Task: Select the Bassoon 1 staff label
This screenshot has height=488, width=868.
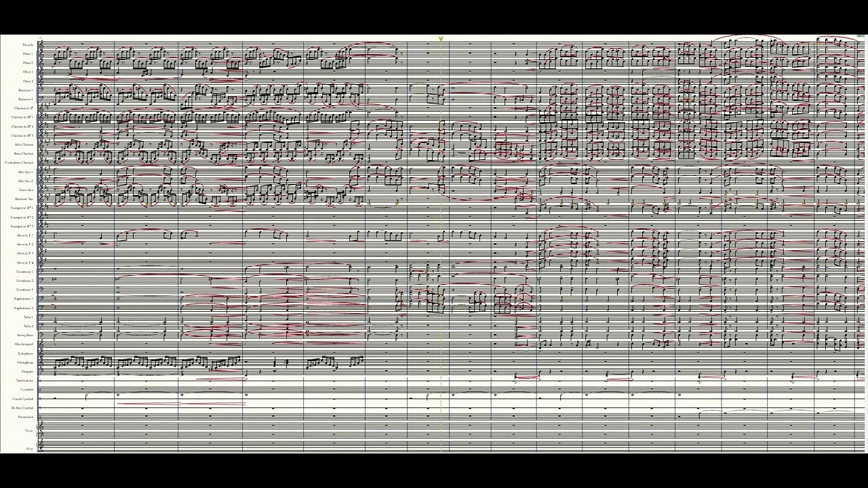Action: click(x=26, y=90)
